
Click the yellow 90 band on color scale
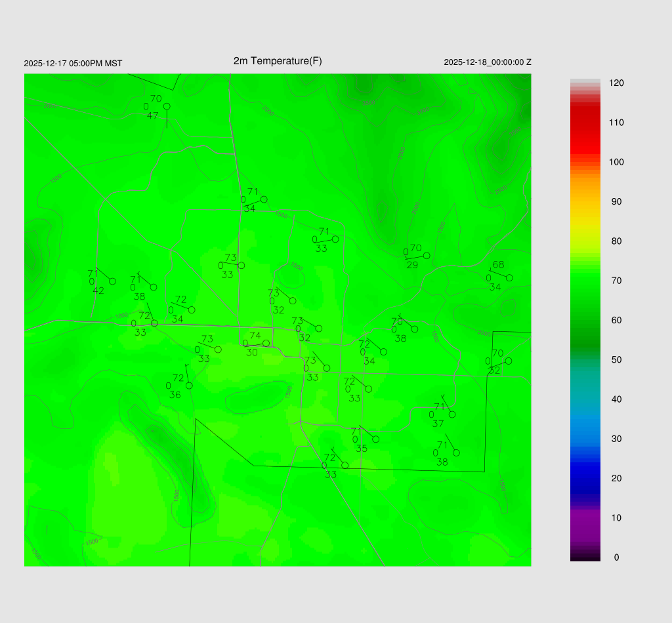(x=585, y=201)
